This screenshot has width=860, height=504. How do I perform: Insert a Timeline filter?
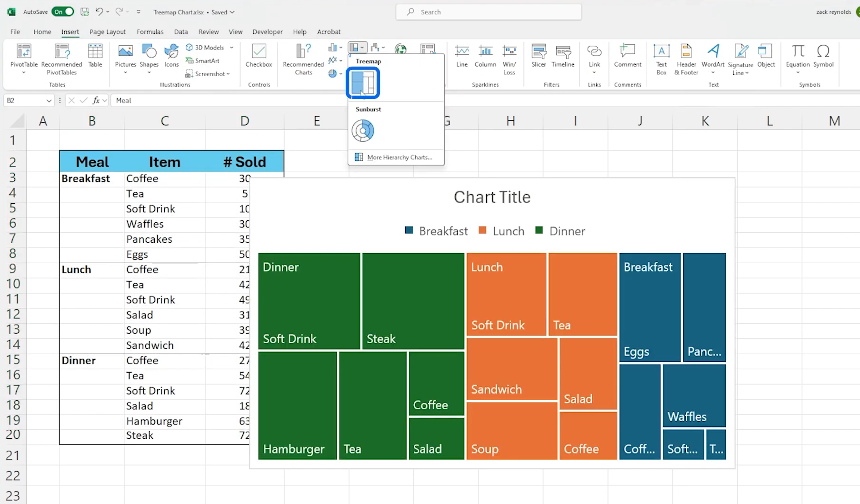tap(563, 56)
